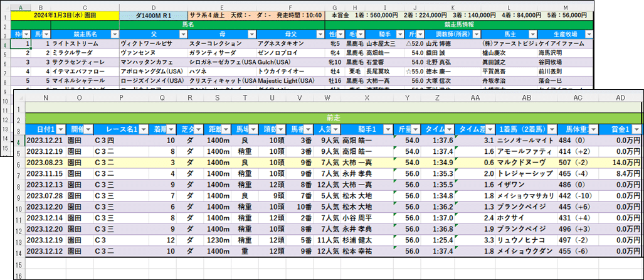Select the ヴィクトワールピサ sire cell
The image size is (644, 280).
pyautogui.click(x=154, y=43)
